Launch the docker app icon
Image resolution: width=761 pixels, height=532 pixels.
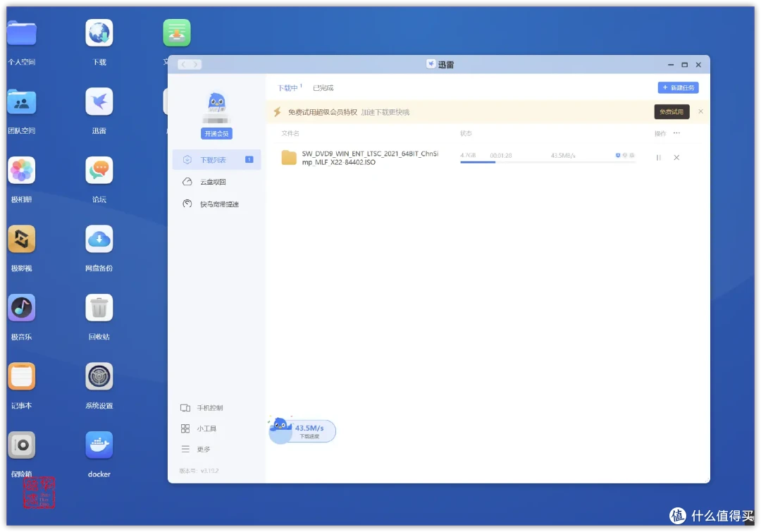99,445
